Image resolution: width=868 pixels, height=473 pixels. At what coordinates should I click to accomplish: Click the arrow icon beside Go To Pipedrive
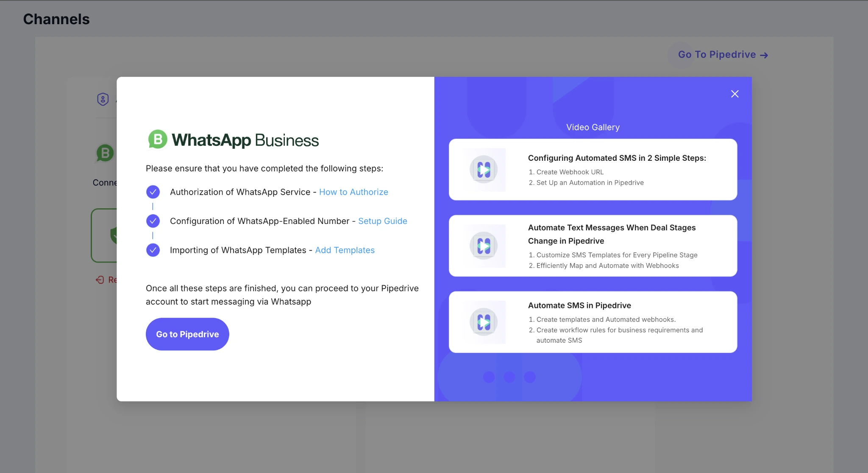coord(764,55)
